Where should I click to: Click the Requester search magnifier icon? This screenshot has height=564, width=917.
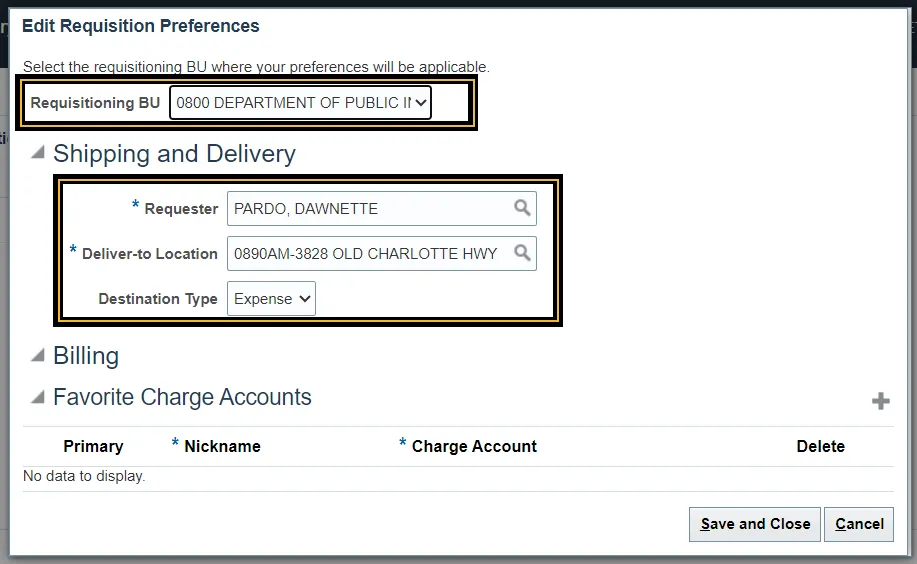coord(522,208)
